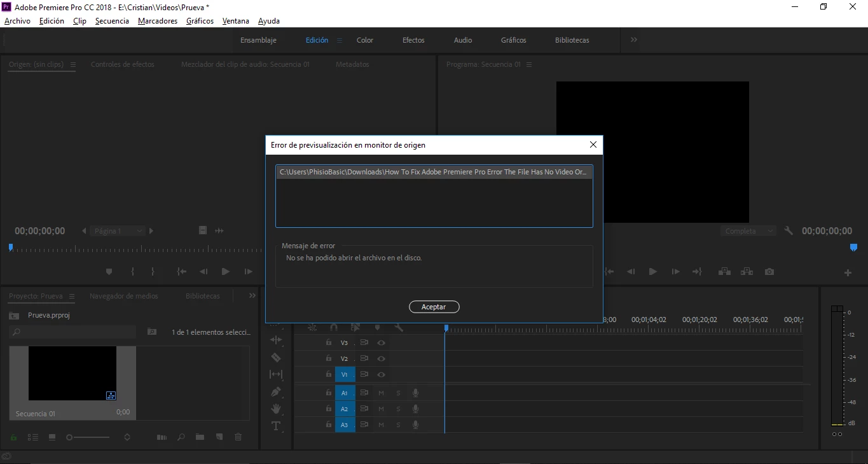
Task: Click Automate to Sequence icon
Action: pos(162,437)
